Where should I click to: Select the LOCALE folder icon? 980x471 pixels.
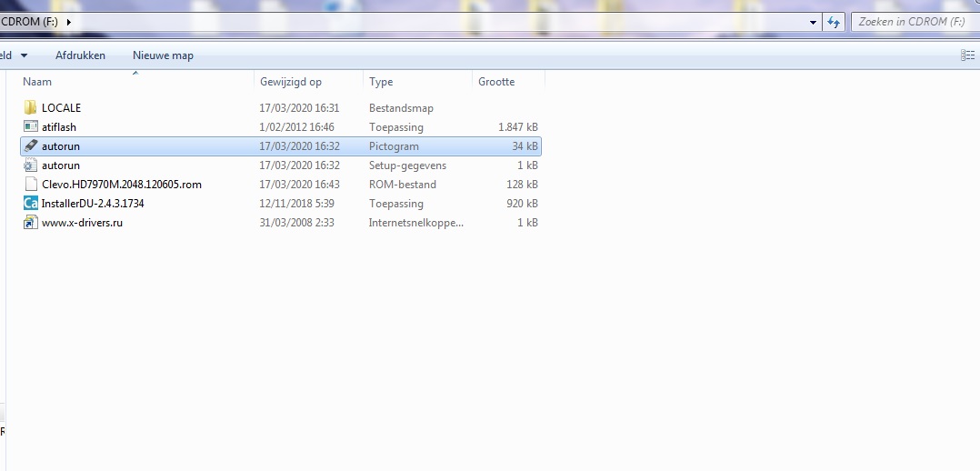(31, 107)
